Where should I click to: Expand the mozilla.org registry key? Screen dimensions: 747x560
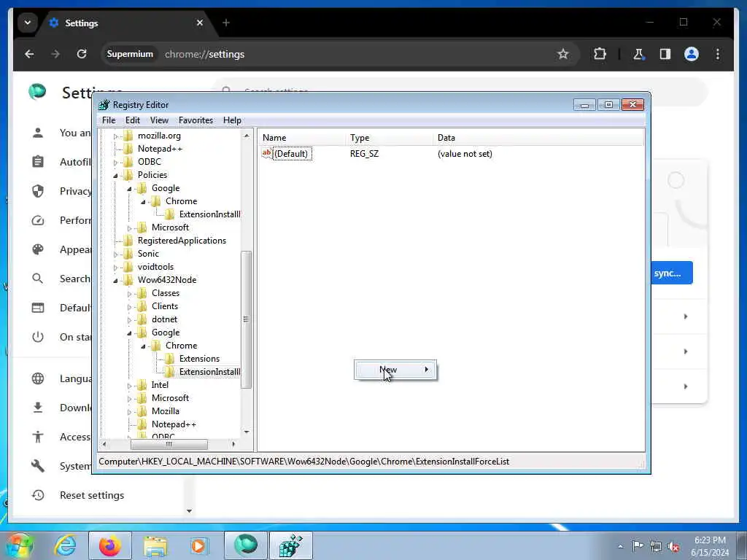(115, 136)
